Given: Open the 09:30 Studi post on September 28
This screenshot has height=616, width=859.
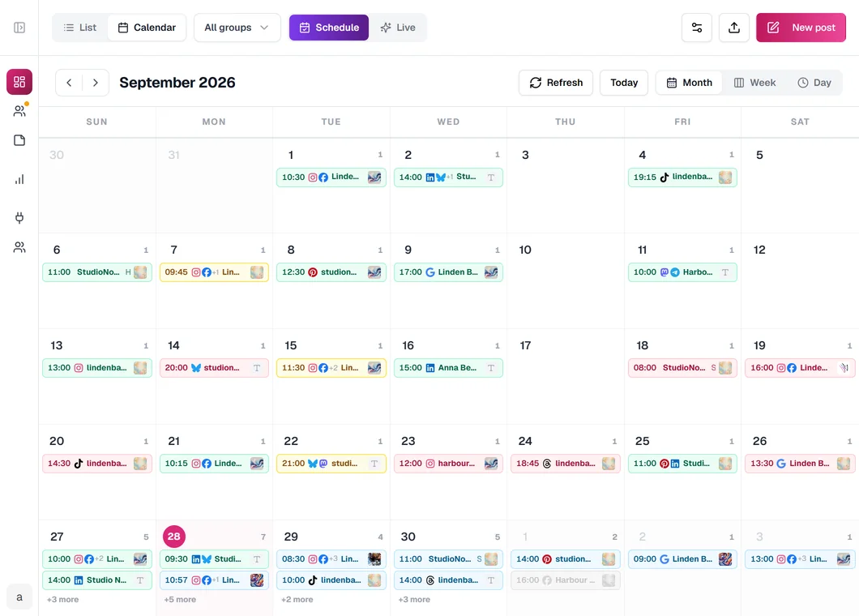Looking at the screenshot, I should click(214, 559).
